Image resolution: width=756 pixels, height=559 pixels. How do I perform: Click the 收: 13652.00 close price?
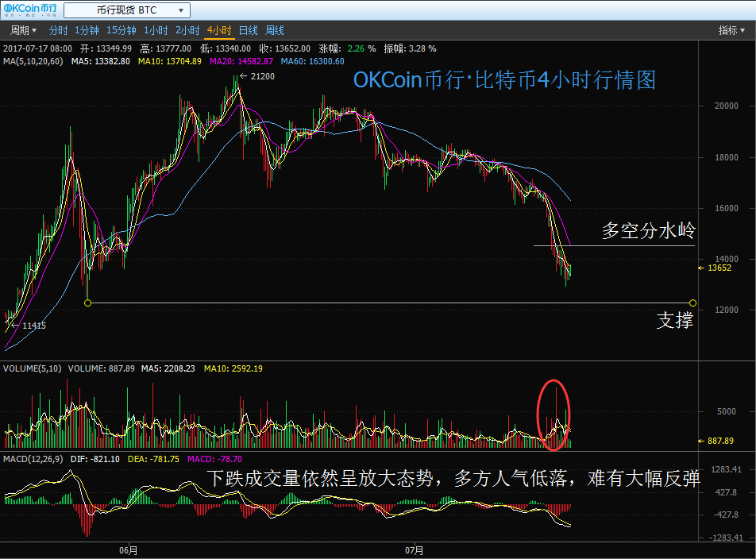coord(285,48)
